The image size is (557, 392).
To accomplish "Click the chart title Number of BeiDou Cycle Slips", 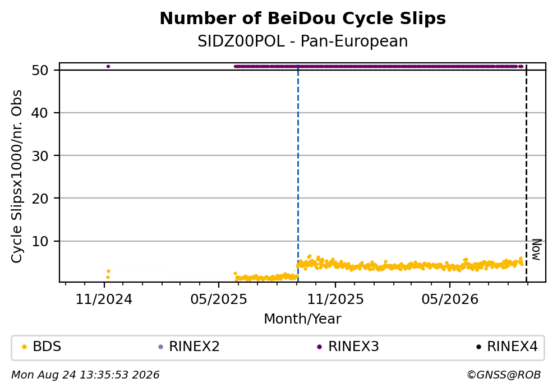I will [303, 19].
